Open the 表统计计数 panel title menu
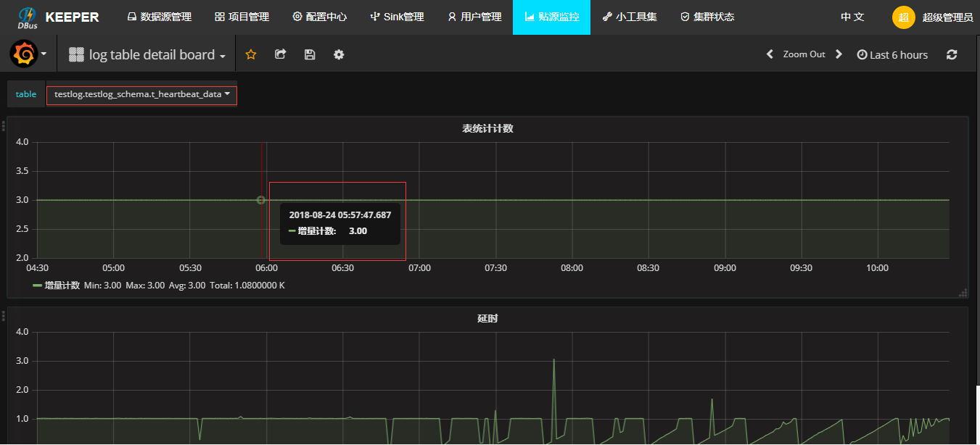This screenshot has height=445, width=980. [x=487, y=128]
